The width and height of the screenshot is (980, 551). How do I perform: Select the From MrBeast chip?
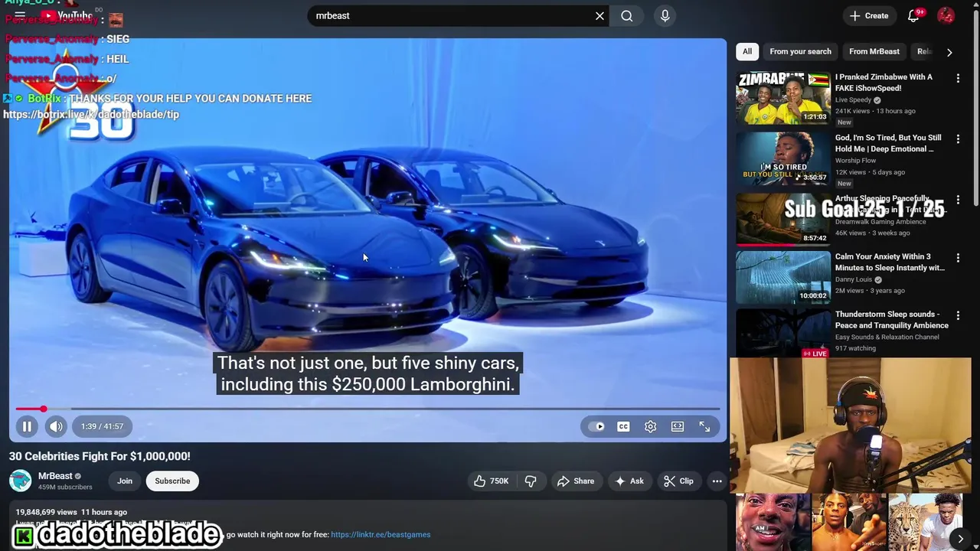874,51
